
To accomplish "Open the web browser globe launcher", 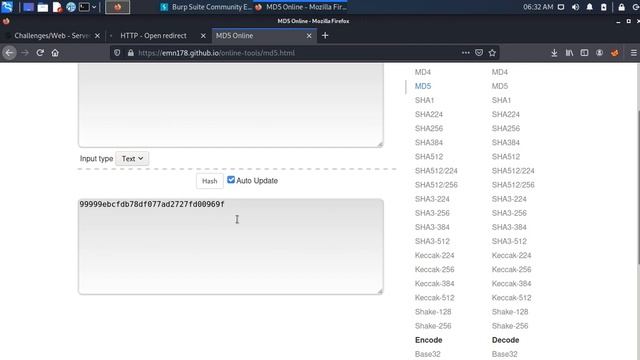I will point(71,7).
